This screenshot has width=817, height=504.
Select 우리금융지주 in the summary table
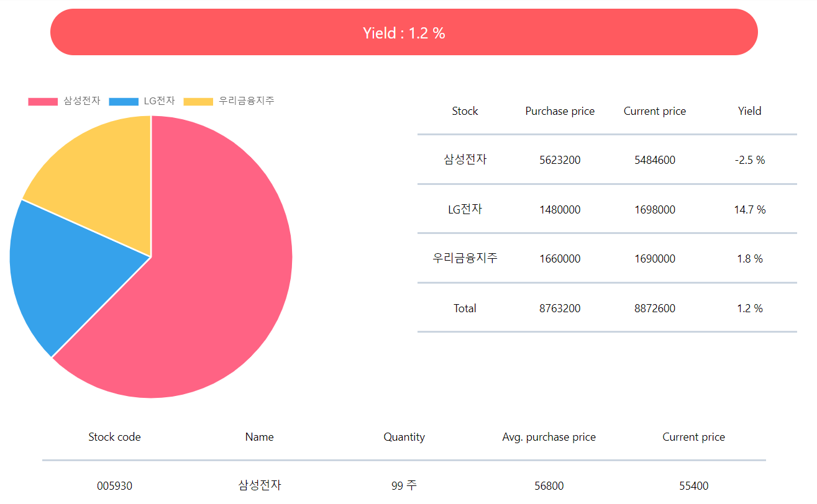click(x=465, y=258)
